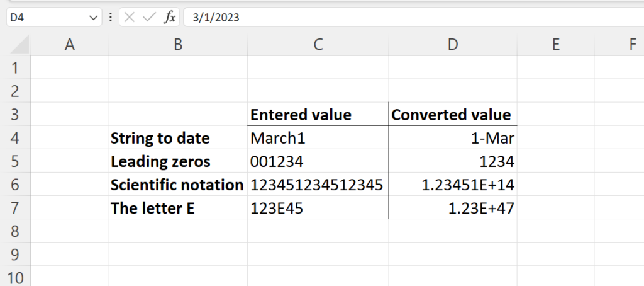644x286 pixels.
Task: Click the cell containing March1
Action: point(318,137)
